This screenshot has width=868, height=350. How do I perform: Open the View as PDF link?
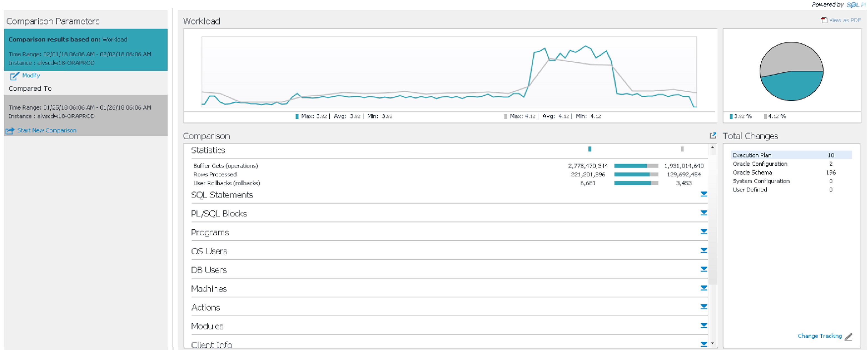coord(845,20)
